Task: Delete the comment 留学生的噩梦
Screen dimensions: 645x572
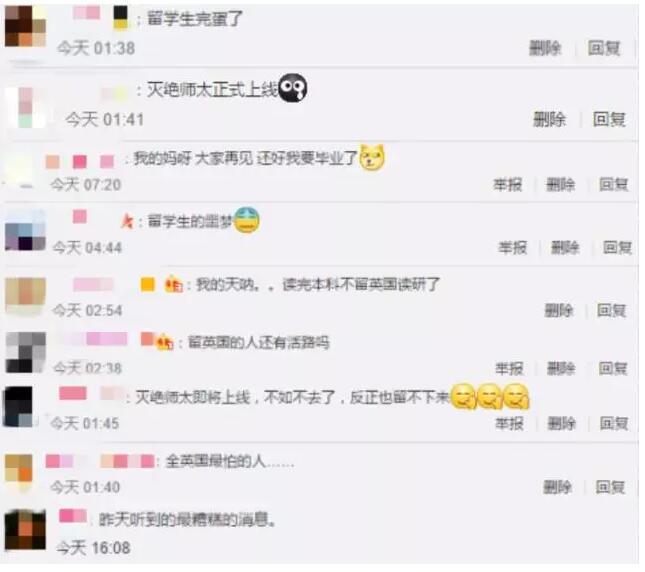Action: [565, 248]
